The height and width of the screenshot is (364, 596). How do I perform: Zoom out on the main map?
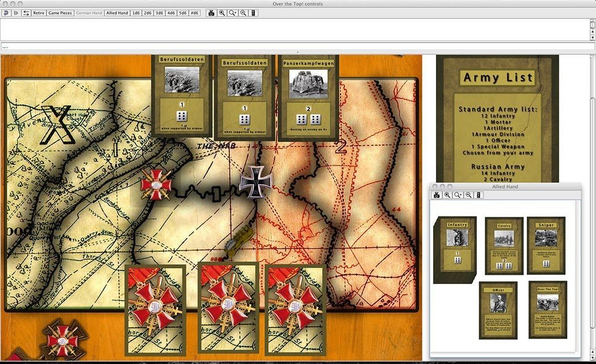(244, 13)
